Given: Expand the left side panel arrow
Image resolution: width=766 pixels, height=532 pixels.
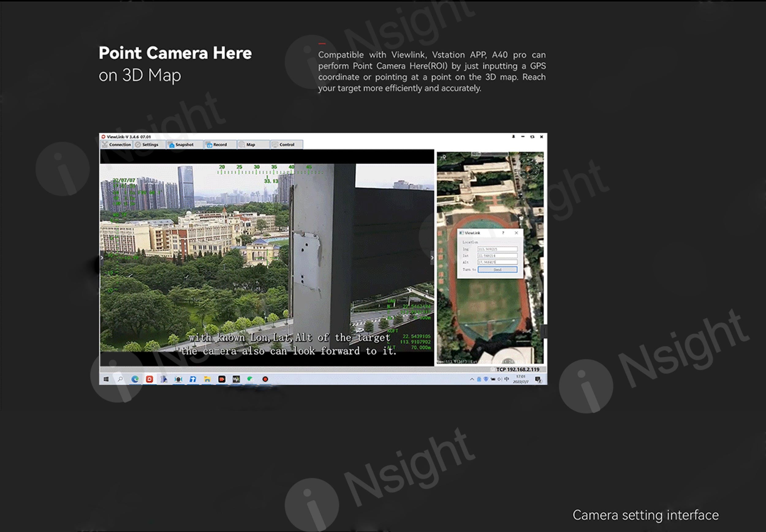Looking at the screenshot, I should point(102,258).
